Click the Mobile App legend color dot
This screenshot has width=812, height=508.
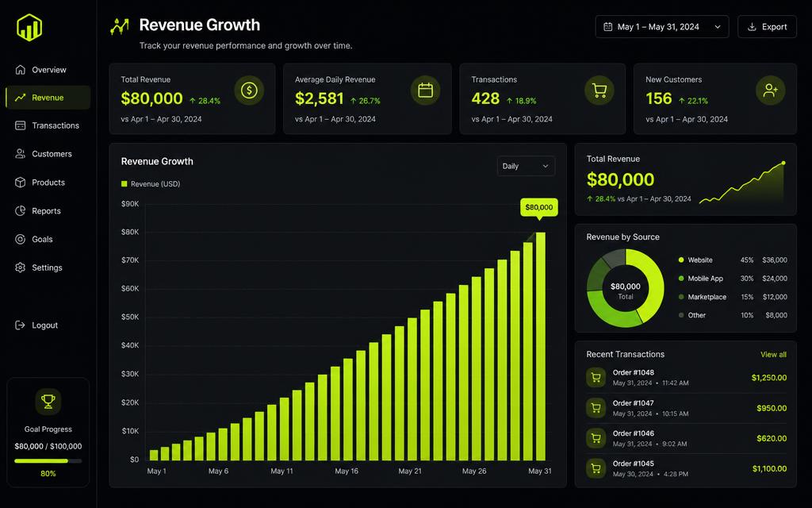pos(681,279)
